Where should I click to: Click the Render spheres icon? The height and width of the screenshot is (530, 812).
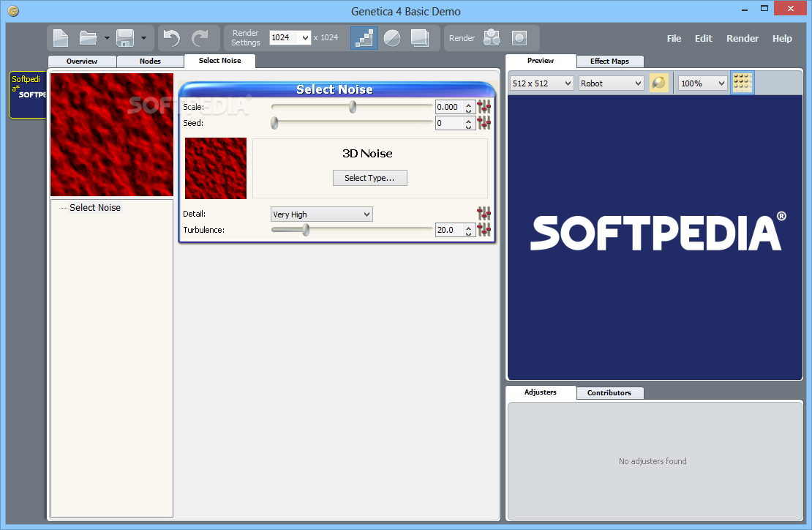492,38
